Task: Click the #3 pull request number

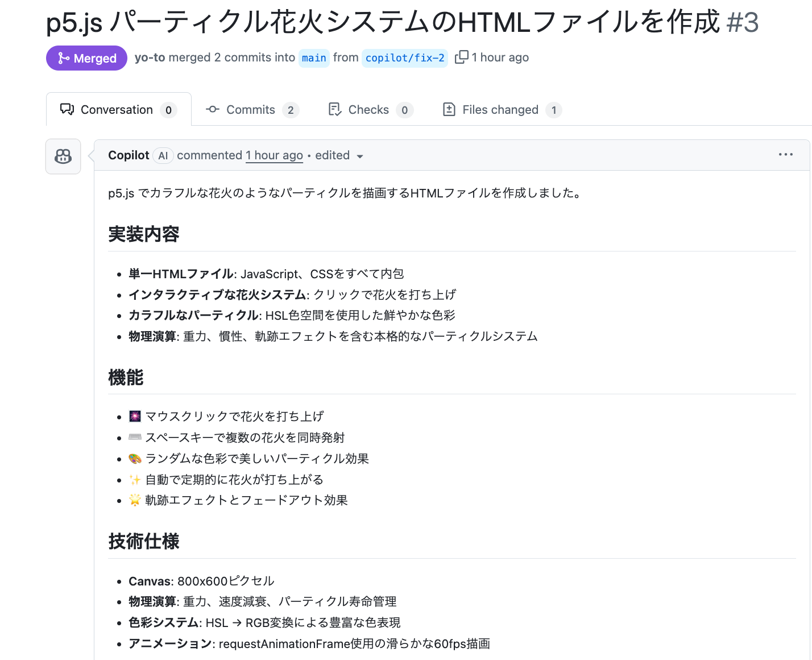Action: pos(743,22)
